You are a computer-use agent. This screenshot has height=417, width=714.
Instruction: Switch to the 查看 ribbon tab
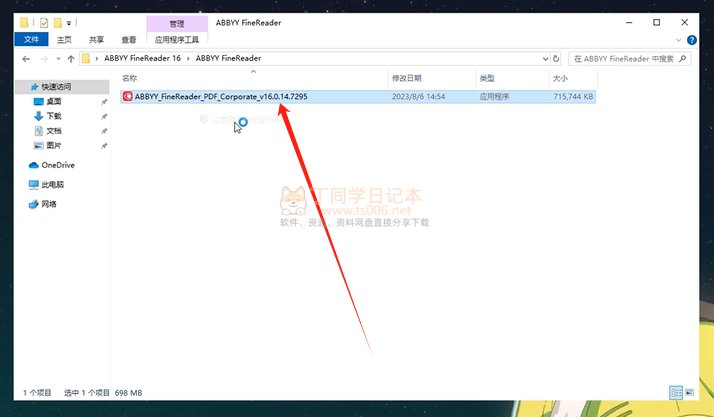point(129,40)
